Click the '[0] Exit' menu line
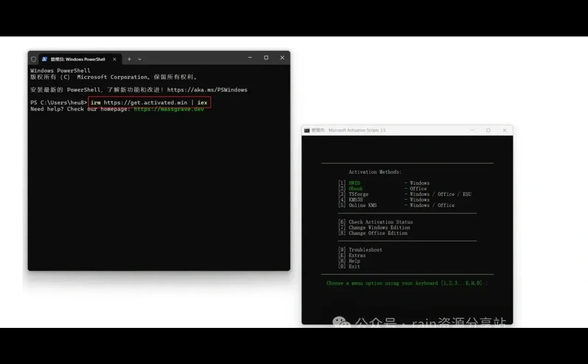The image size is (588, 364). pos(349,266)
